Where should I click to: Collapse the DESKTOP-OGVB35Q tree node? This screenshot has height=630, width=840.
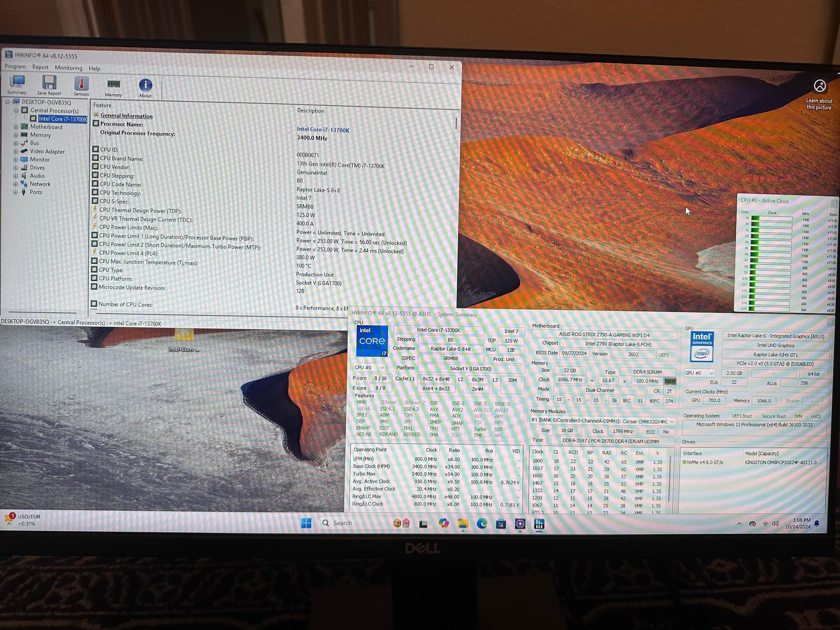(8, 102)
